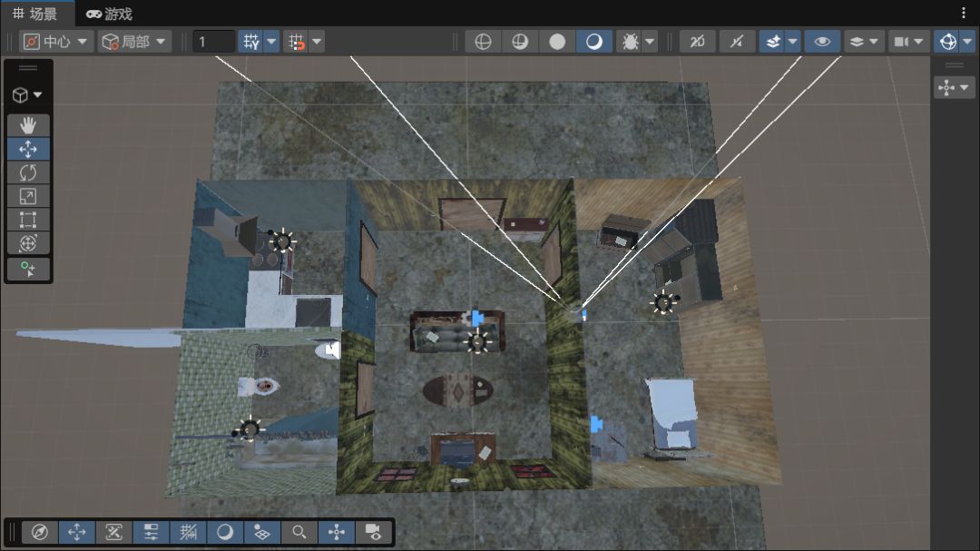The image size is (980, 551).
Task: Expand the gizmos menu dropdown arrow
Action: click(x=967, y=42)
